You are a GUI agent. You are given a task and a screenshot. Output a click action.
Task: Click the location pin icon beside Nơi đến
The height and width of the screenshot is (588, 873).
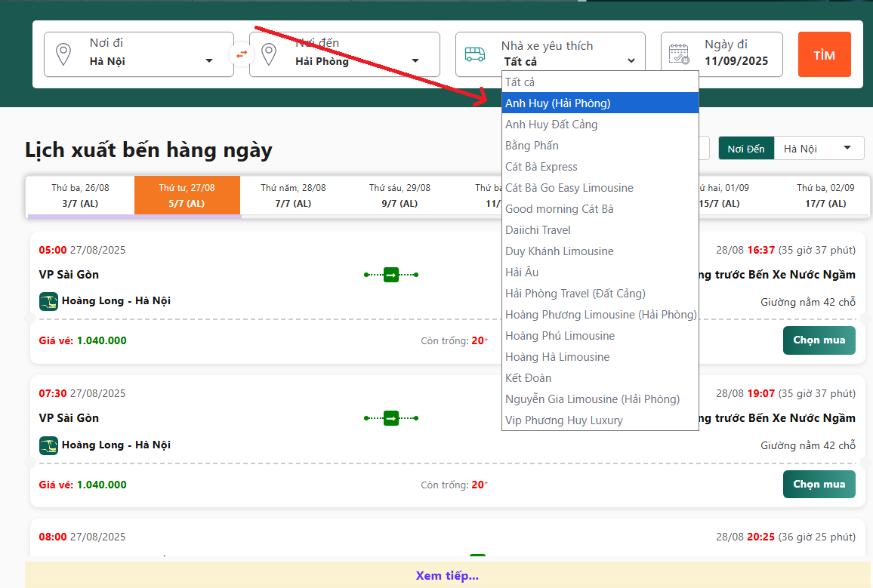click(269, 54)
